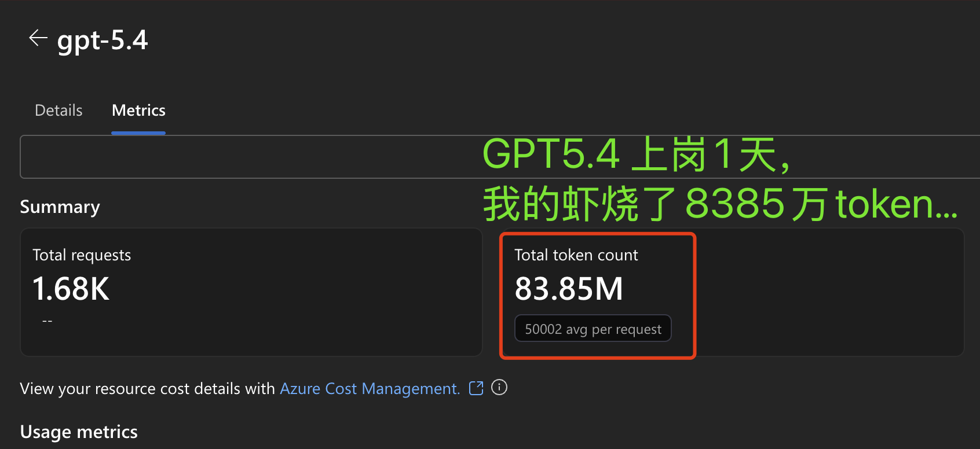Click the Total requests label
Screen dimensions: 980x449
click(x=82, y=255)
